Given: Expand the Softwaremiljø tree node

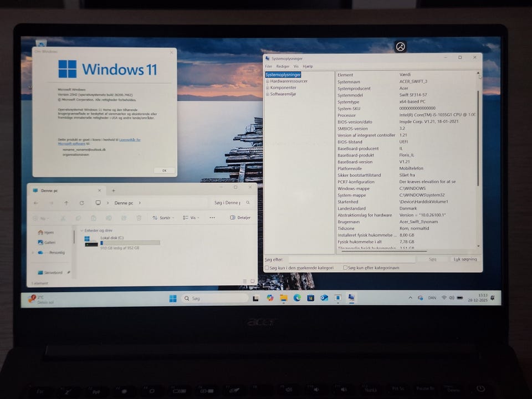Looking at the screenshot, I should [x=267, y=94].
